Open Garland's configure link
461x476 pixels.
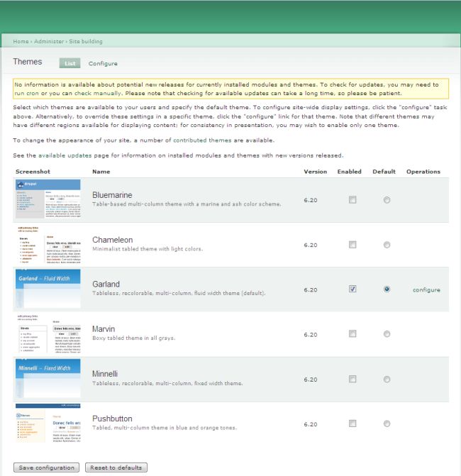tap(426, 290)
